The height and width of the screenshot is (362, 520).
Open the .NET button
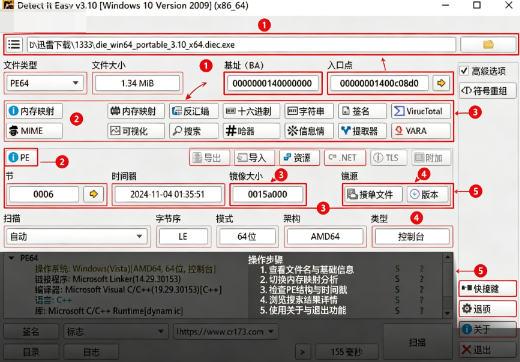(345, 157)
